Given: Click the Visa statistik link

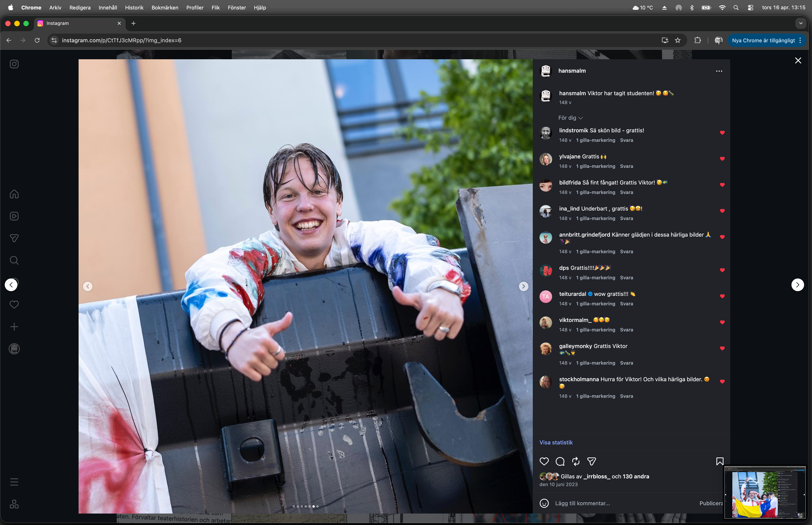Looking at the screenshot, I should pyautogui.click(x=556, y=443).
